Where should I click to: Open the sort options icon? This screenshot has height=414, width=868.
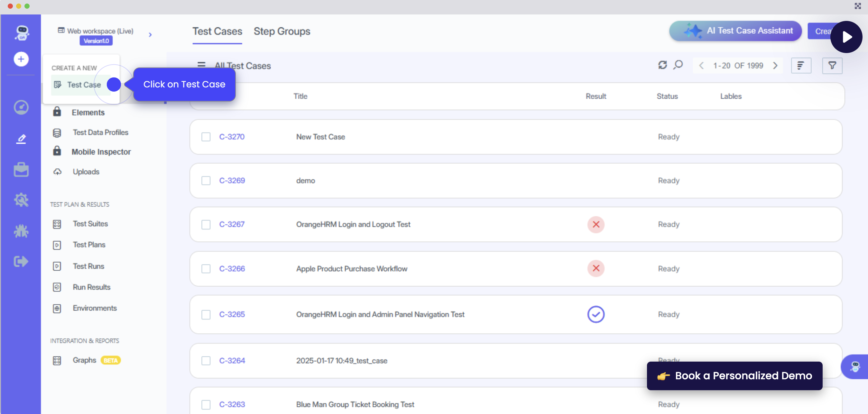coord(801,66)
